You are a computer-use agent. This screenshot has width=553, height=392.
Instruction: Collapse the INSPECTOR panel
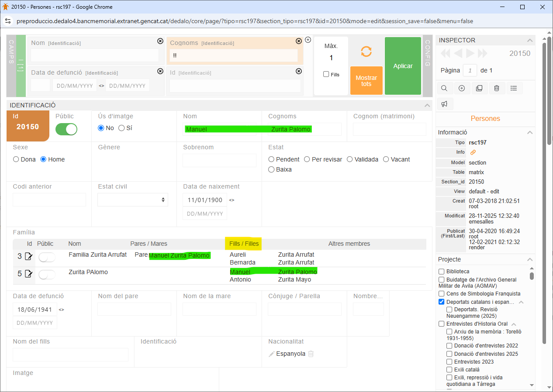(x=530, y=41)
